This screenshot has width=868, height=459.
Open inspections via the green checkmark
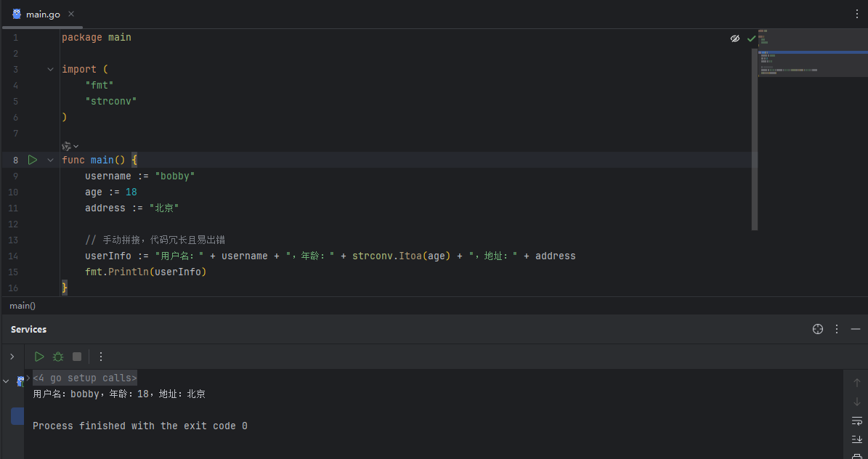pyautogui.click(x=751, y=38)
